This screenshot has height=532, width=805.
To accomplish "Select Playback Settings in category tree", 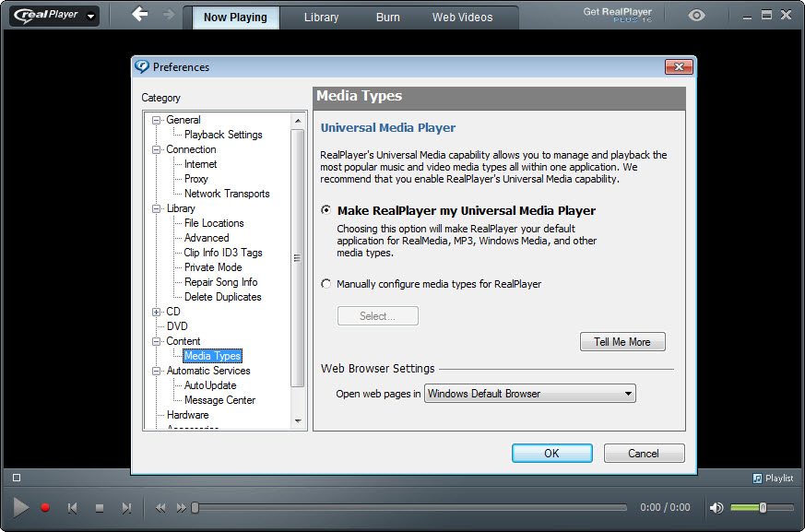I will 223,135.
